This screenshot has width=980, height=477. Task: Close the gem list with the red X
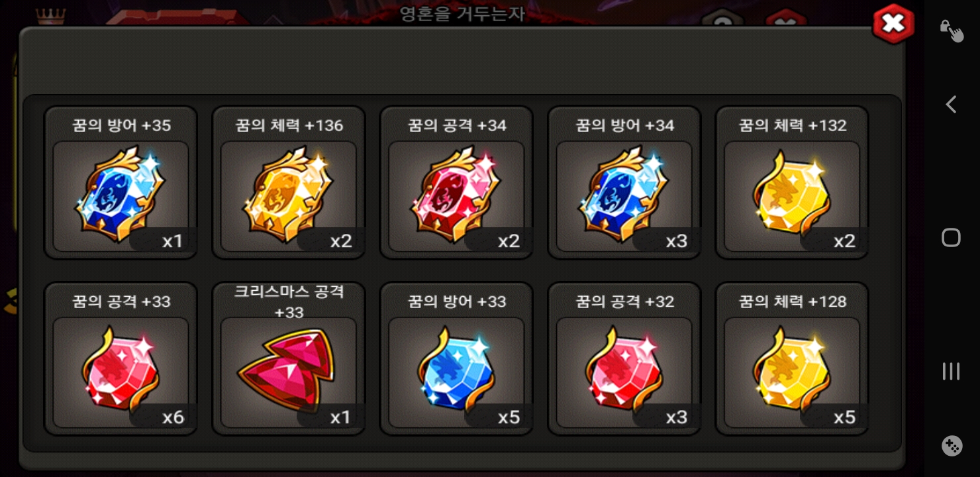click(x=893, y=25)
